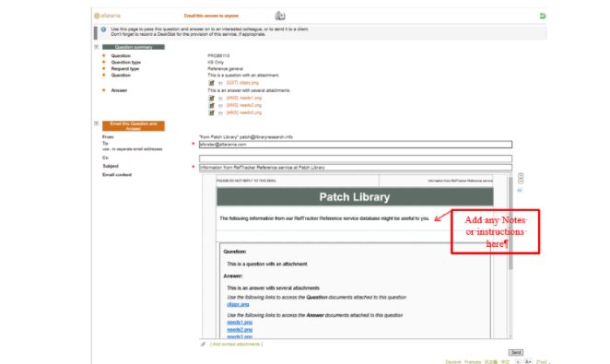Click into the Cc field
Viewport: 610px width, 364px height.
click(x=356, y=159)
